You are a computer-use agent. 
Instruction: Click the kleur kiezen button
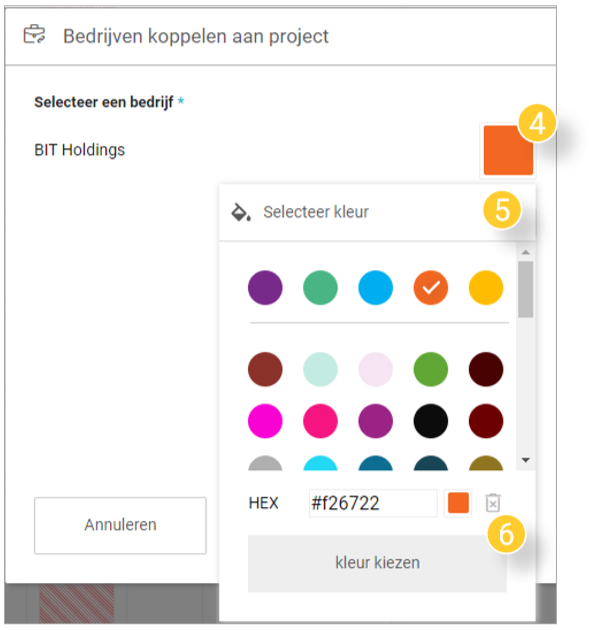377,563
